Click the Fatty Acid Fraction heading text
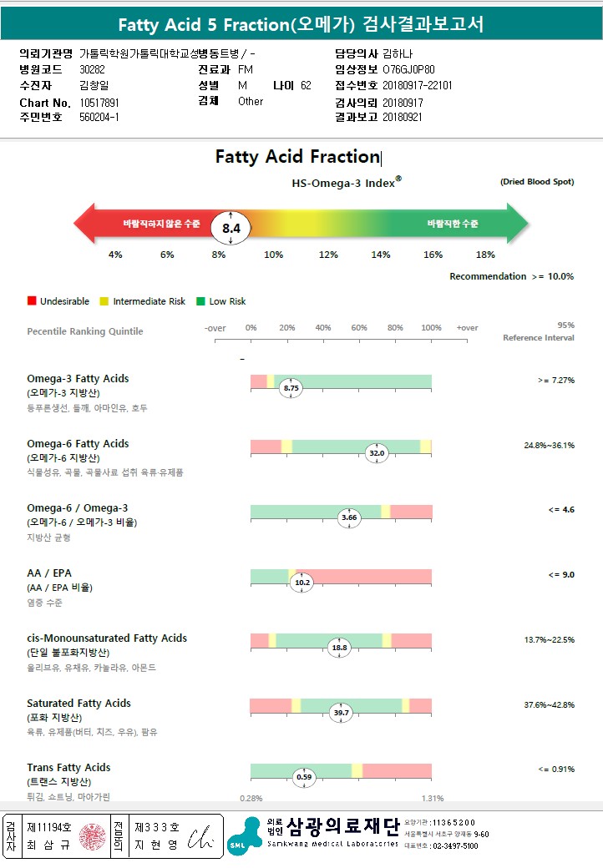The width and height of the screenshot is (603, 868). click(x=296, y=157)
